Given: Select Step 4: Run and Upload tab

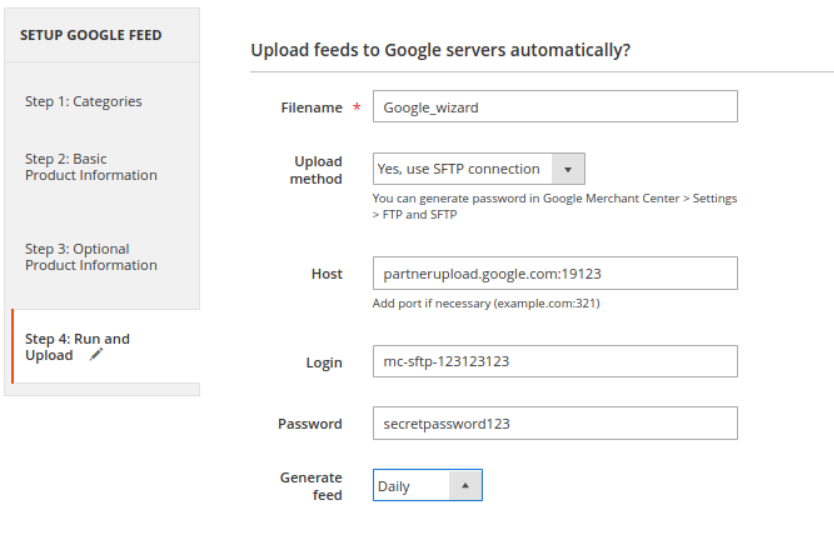Looking at the screenshot, I should click(77, 347).
